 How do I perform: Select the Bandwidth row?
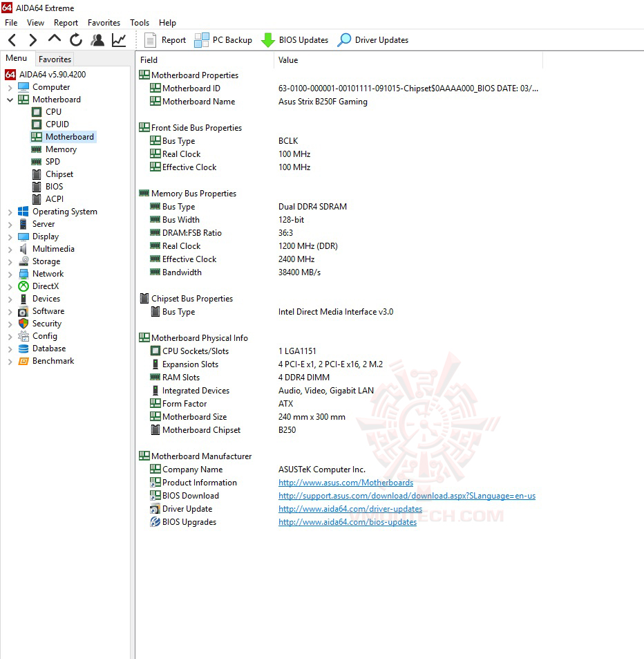coord(339,272)
